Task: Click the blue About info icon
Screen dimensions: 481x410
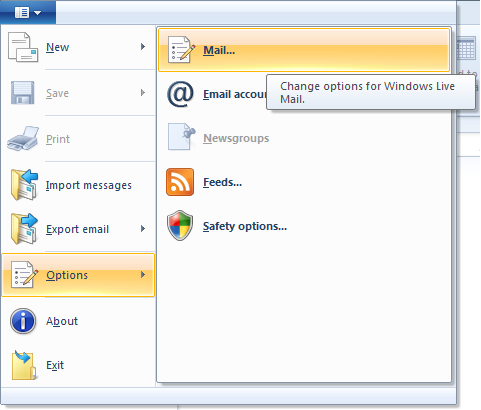Action: [x=23, y=321]
